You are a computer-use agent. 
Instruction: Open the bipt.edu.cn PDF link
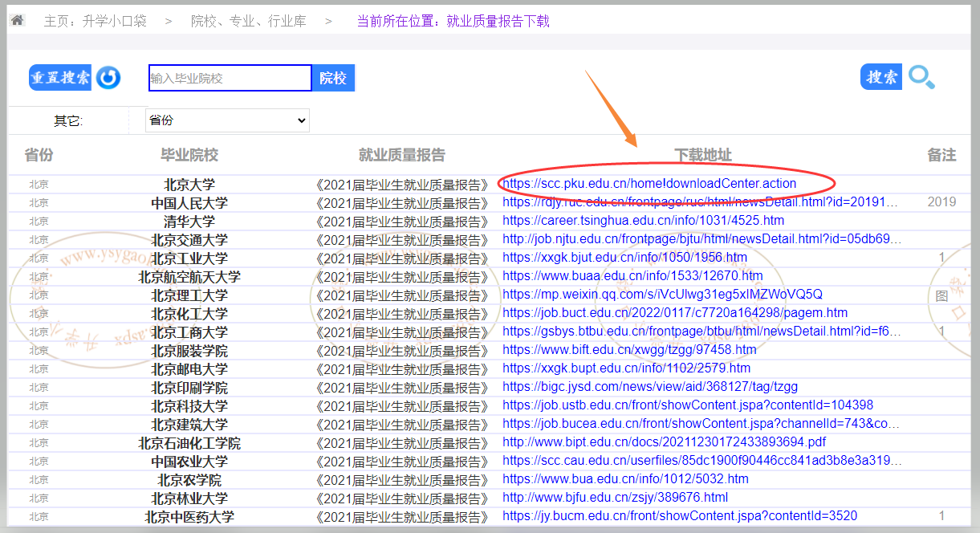(x=664, y=442)
